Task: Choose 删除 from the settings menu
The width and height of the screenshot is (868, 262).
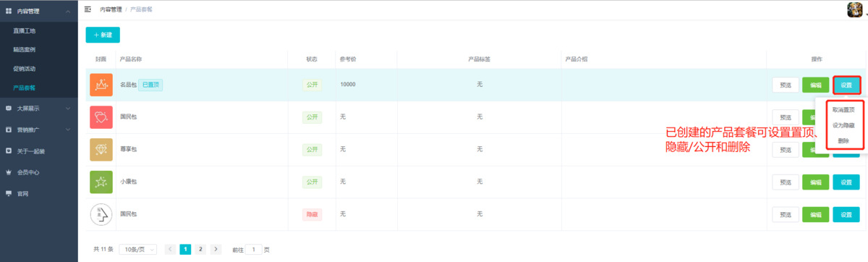Action: pos(843,141)
